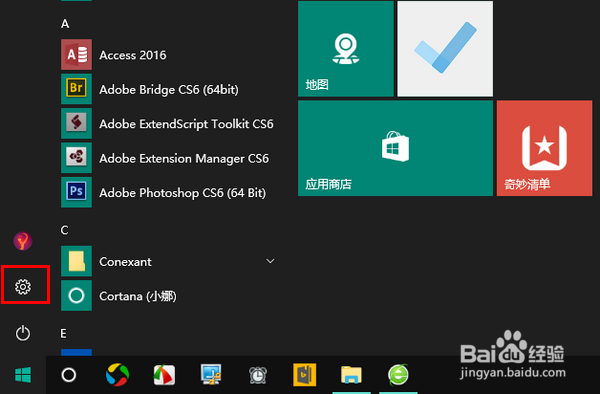Click the Adobe ExtendScript Toolkit CS6 label
Screen dimensions: 600x394
coord(186,124)
